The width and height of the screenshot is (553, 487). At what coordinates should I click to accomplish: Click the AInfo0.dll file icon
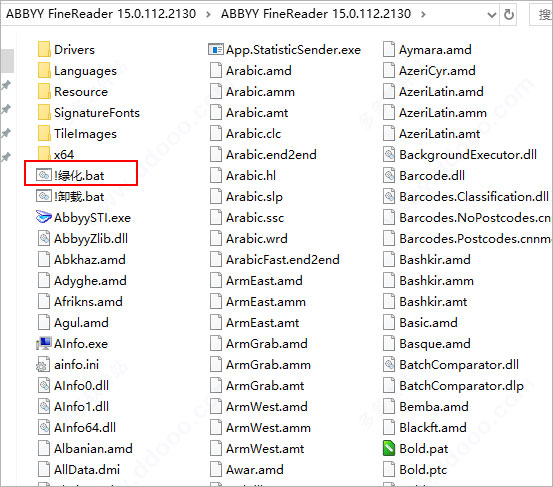point(44,385)
